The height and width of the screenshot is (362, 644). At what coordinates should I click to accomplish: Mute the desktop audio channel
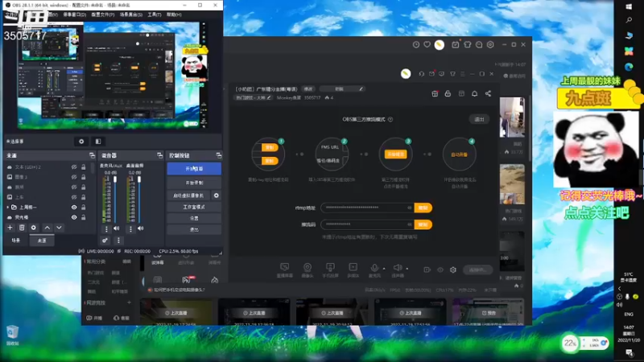pyautogui.click(x=140, y=228)
